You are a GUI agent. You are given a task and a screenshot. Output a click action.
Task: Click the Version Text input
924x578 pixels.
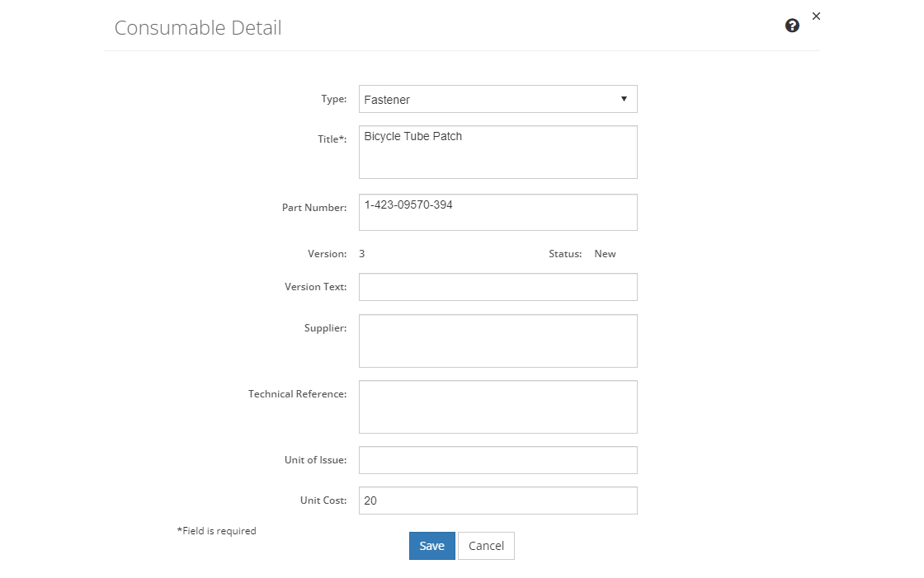[x=498, y=287]
